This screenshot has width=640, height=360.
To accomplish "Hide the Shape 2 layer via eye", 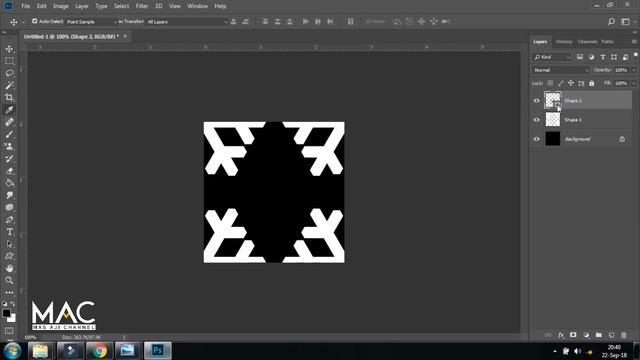I will [537, 101].
